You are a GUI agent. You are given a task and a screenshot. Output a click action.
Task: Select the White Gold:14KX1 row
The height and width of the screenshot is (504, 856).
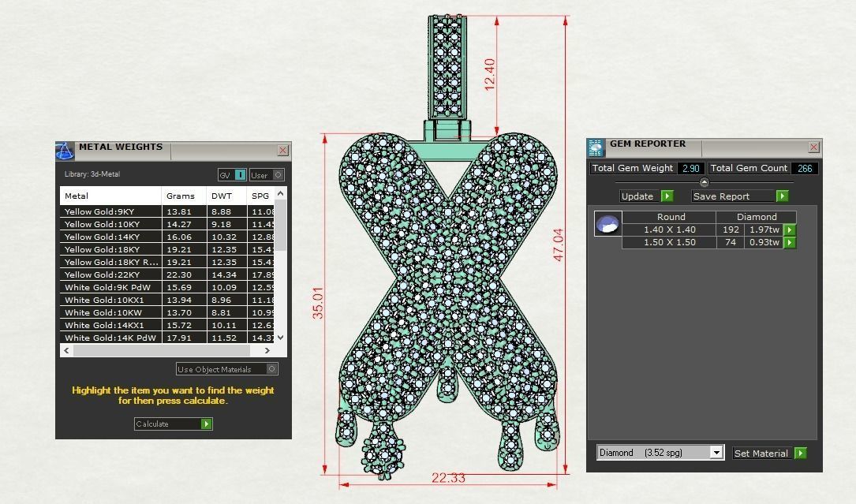tap(167, 325)
